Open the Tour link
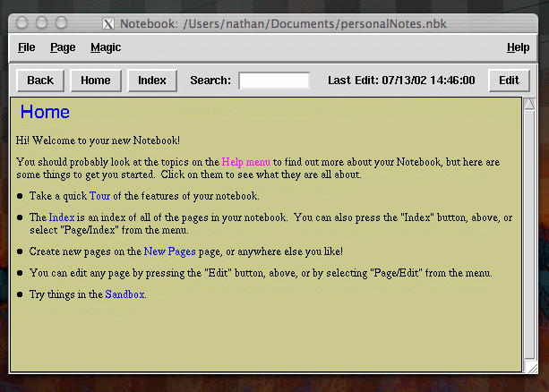This screenshot has width=549, height=392. click(99, 196)
